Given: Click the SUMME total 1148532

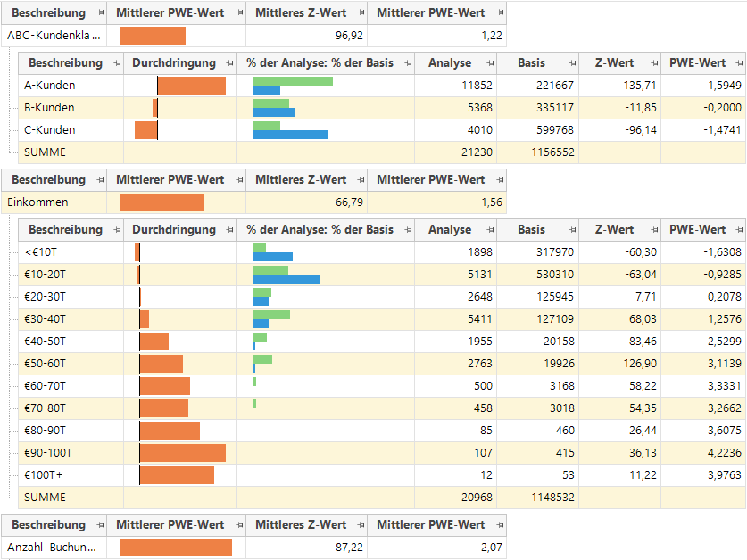Looking at the screenshot, I should click(x=553, y=498).
